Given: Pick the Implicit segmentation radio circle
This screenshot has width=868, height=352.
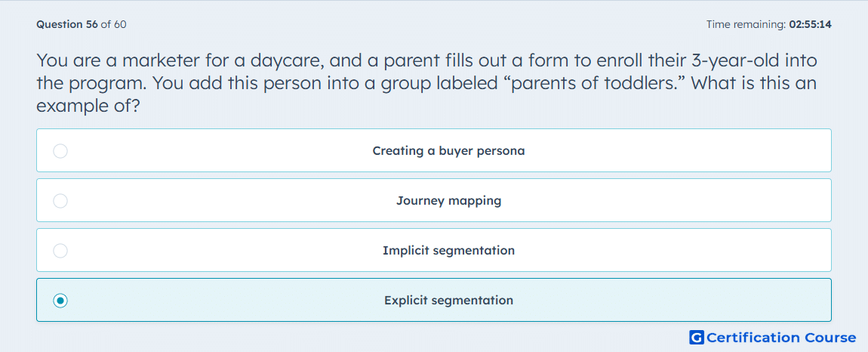Looking at the screenshot, I should 60,251.
